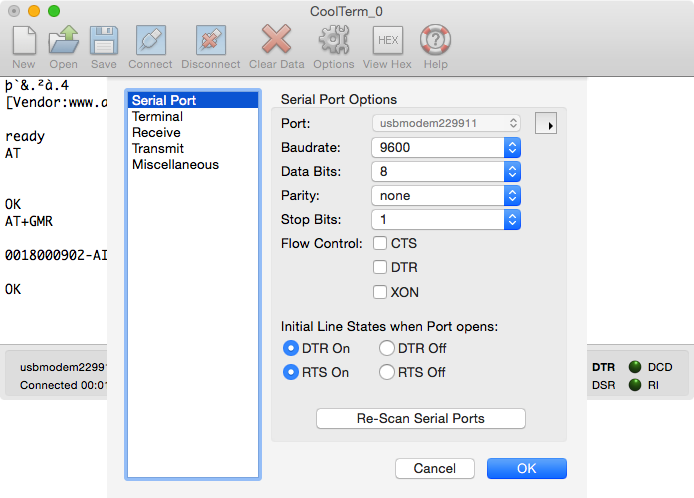The height and width of the screenshot is (498, 694).
Task: Click the green zoom window button
Action: pyautogui.click(x=54, y=11)
